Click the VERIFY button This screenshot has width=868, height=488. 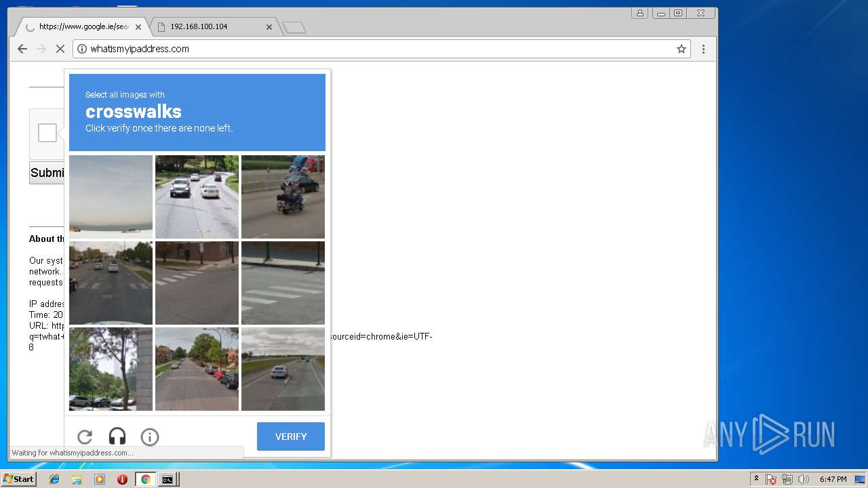291,436
